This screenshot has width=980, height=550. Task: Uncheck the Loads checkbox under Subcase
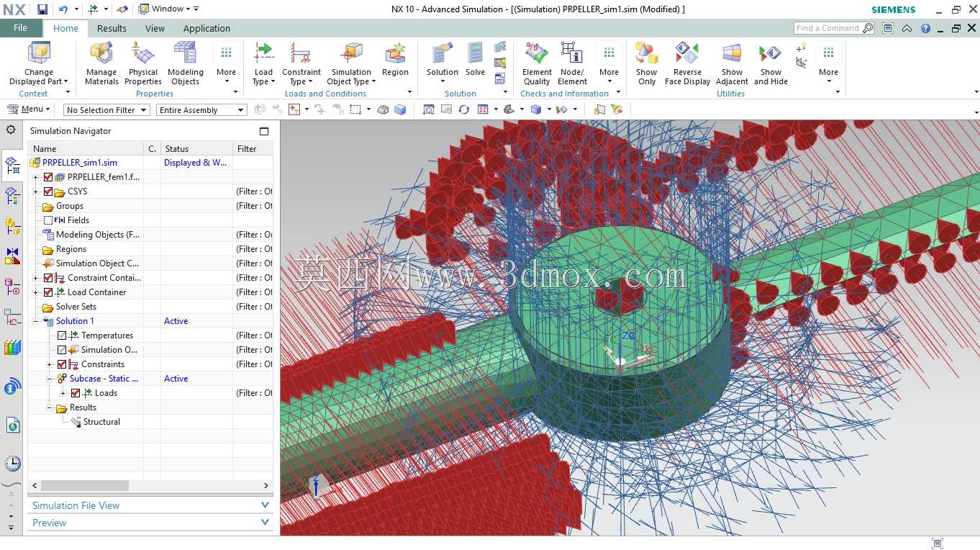tap(76, 393)
